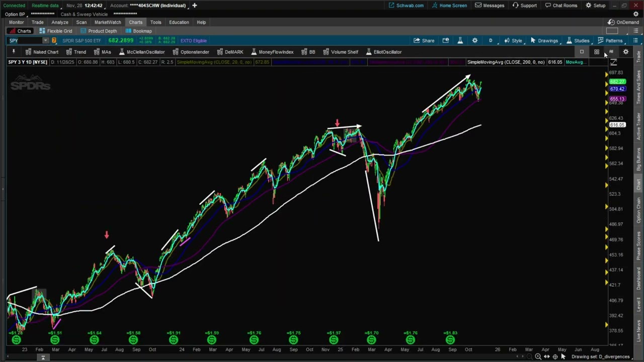The height and width of the screenshot is (362, 644).
Task: Open the Active Trader side panel
Action: tap(639, 126)
